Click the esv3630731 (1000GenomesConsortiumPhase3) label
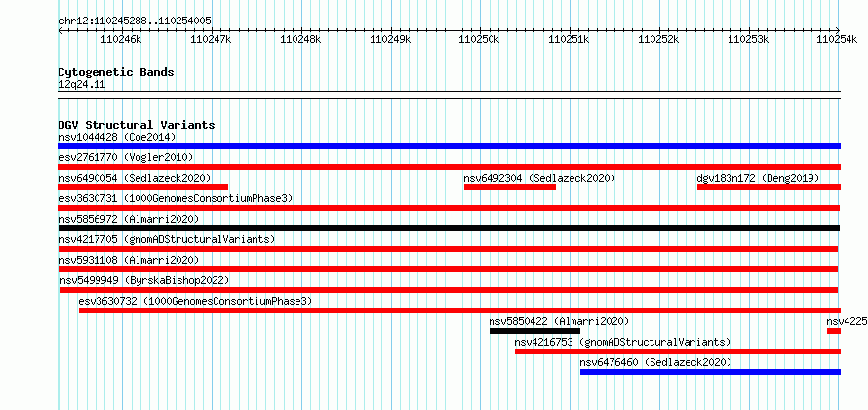868x410 pixels. [x=176, y=198]
